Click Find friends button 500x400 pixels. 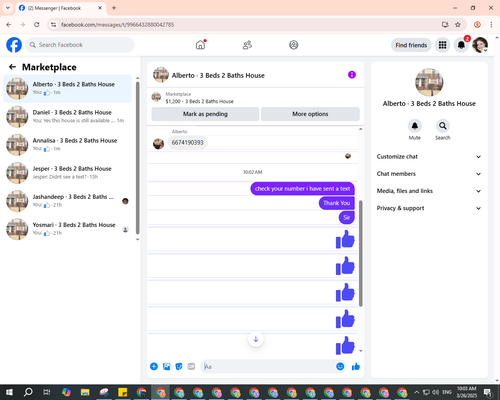click(411, 45)
